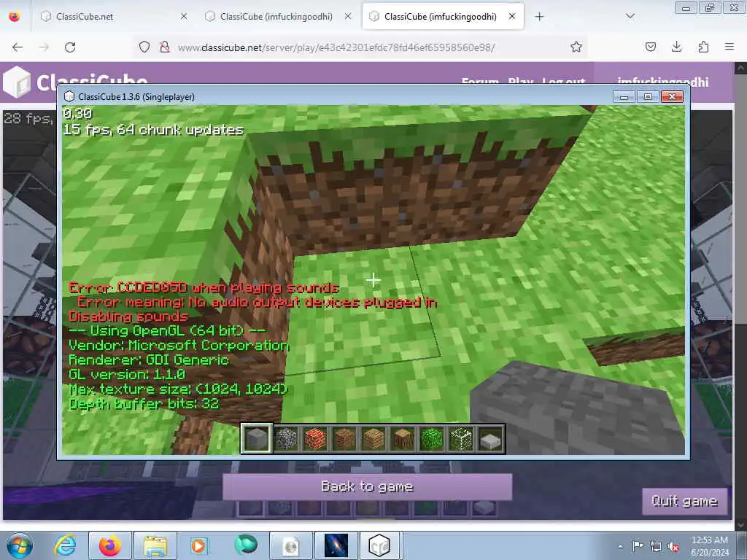The image size is (747, 560).
Task: List all tabs dropdown
Action: [630, 16]
